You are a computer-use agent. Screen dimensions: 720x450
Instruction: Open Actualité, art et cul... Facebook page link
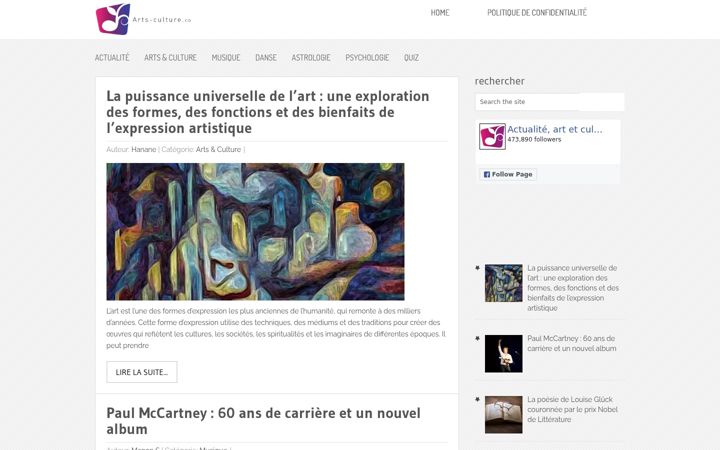(555, 129)
